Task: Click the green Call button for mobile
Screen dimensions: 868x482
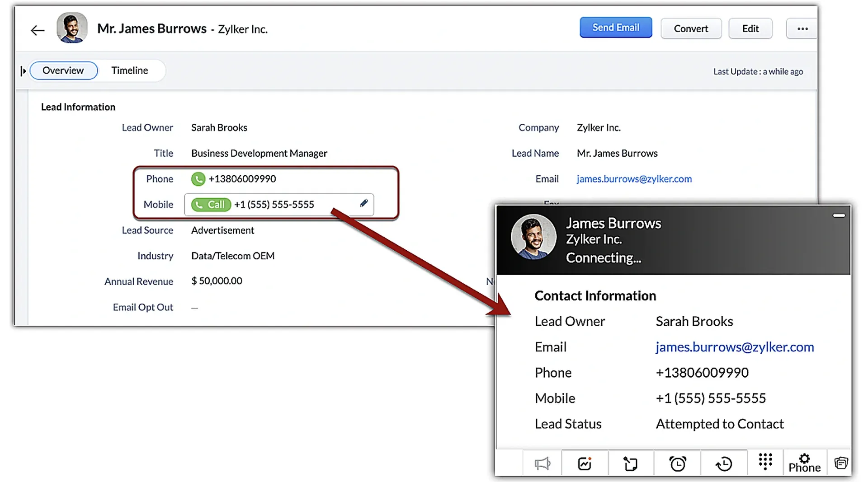Action: point(211,205)
